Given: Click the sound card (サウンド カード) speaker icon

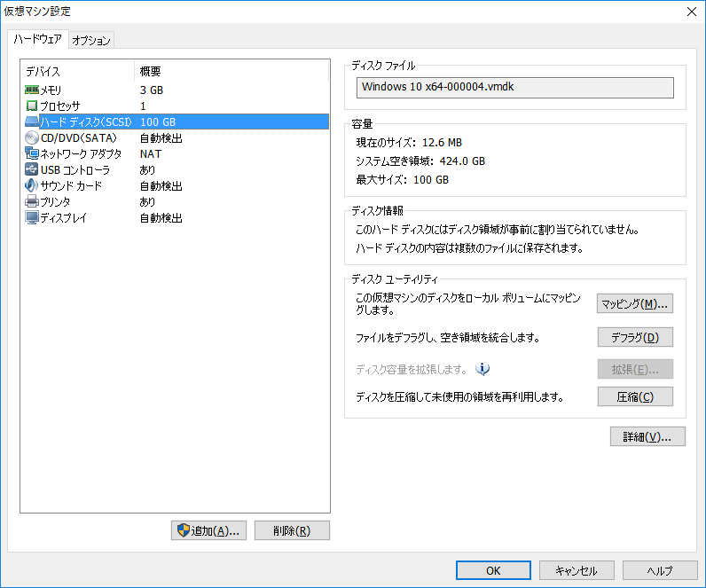Looking at the screenshot, I should pyautogui.click(x=32, y=185).
